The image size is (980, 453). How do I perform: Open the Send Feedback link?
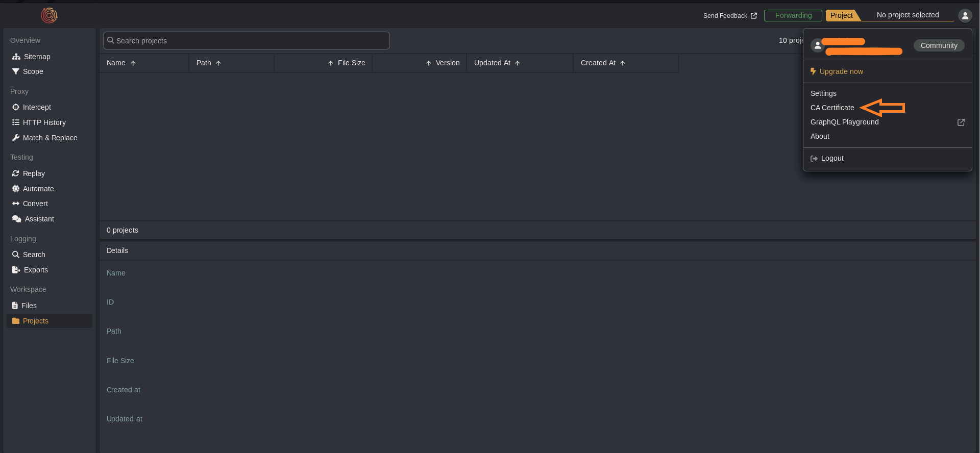coord(730,16)
